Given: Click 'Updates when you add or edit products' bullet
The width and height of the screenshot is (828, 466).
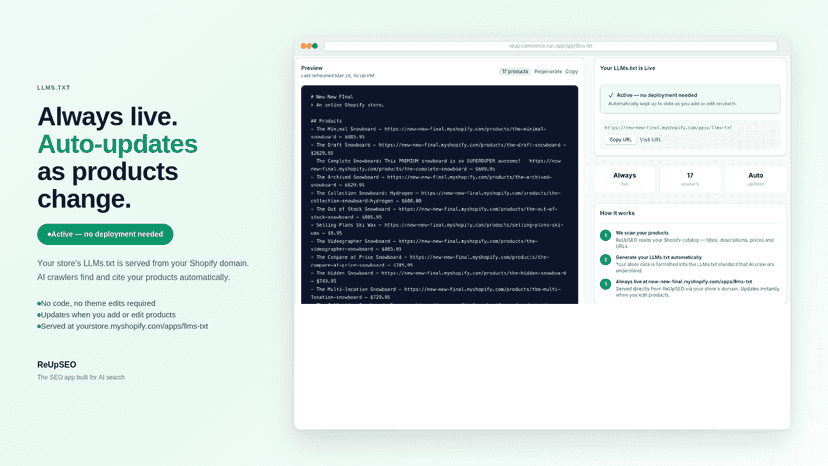Looking at the screenshot, I should [x=106, y=315].
